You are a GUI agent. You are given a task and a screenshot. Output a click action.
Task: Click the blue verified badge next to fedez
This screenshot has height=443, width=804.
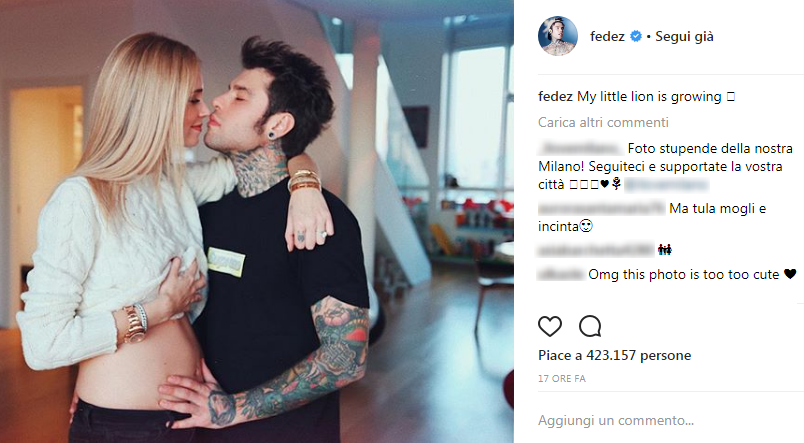(635, 36)
